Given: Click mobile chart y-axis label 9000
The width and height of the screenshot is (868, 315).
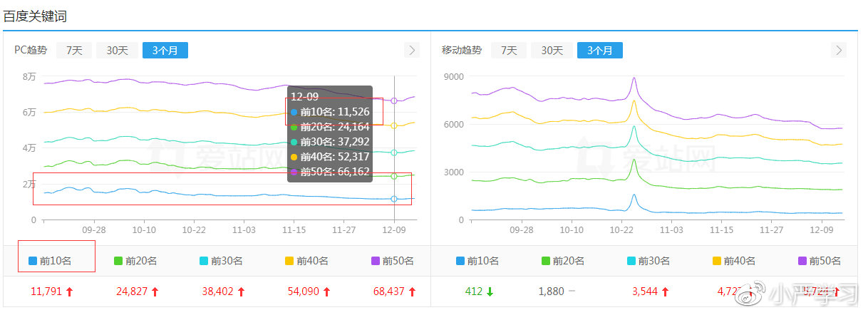Looking at the screenshot, I should (454, 77).
